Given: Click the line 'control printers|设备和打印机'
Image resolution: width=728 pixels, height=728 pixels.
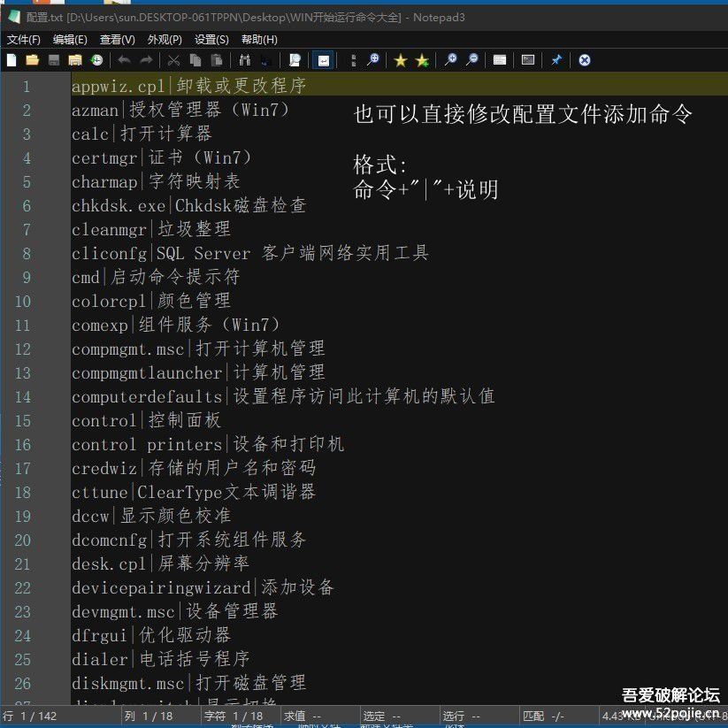Looking at the screenshot, I should [208, 444].
